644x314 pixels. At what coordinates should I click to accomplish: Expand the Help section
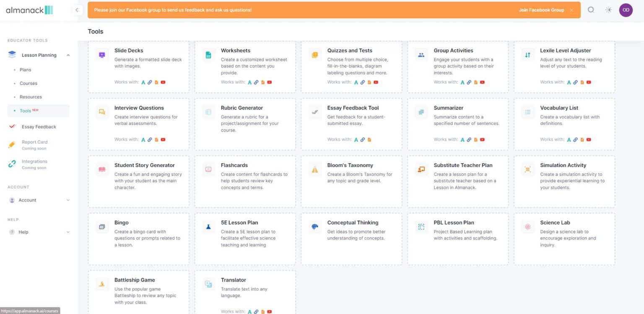[68, 232]
